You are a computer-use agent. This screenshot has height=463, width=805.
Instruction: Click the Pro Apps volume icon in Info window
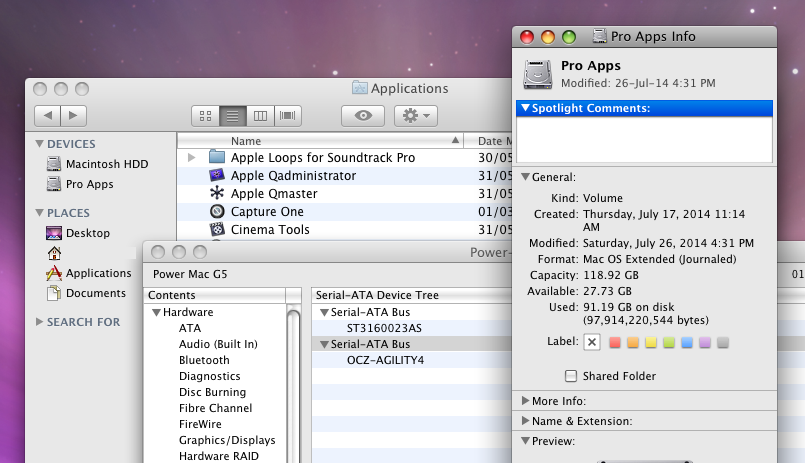[x=538, y=74]
